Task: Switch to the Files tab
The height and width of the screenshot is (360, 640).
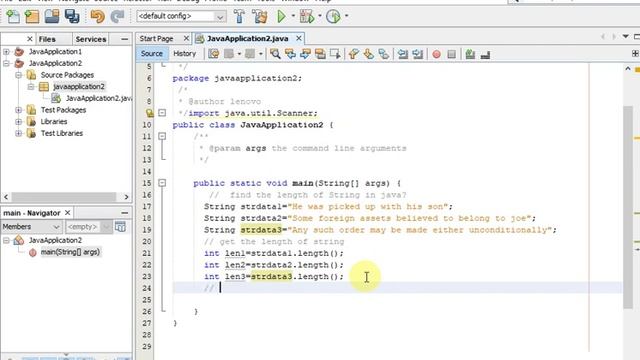Action: (x=47, y=39)
